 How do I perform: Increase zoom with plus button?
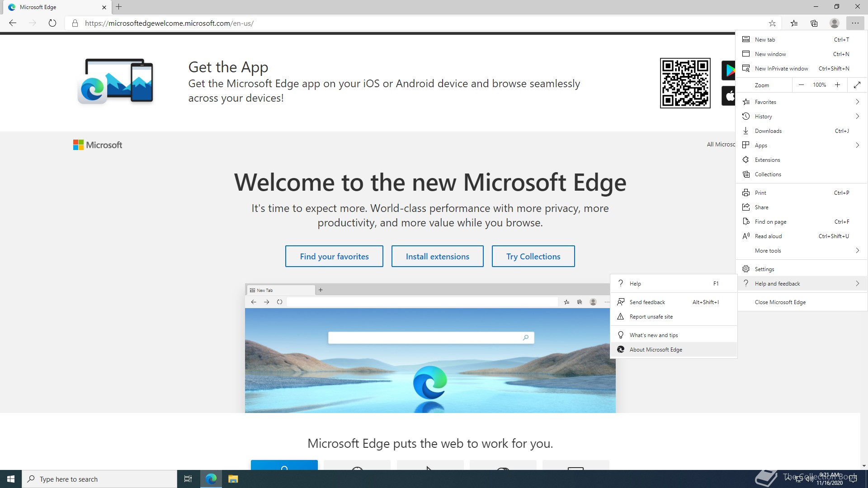(x=837, y=85)
